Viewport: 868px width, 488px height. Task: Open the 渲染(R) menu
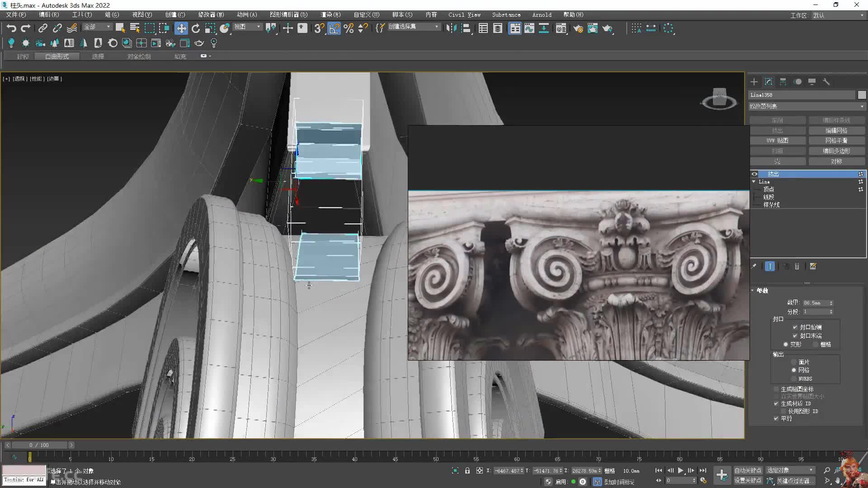(330, 15)
